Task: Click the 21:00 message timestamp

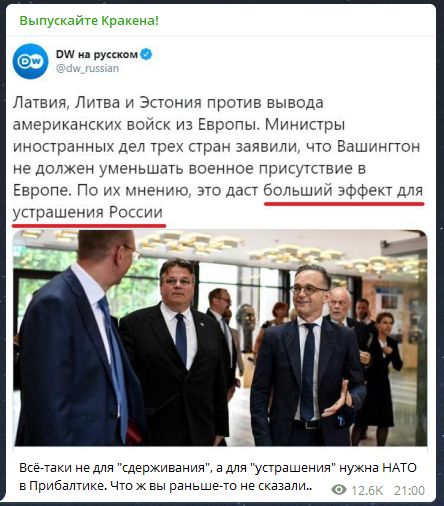Action: (409, 490)
